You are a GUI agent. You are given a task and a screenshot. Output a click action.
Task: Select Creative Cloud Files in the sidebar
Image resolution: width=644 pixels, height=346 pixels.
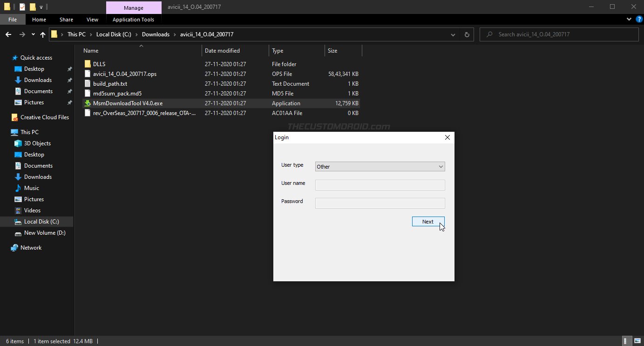coord(43,117)
